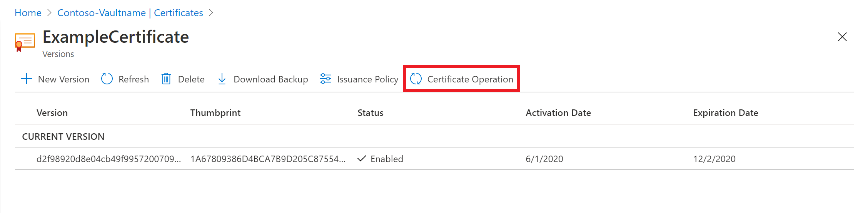The width and height of the screenshot is (868, 213).
Task: Sort by the Thumbprint column header
Action: (215, 113)
